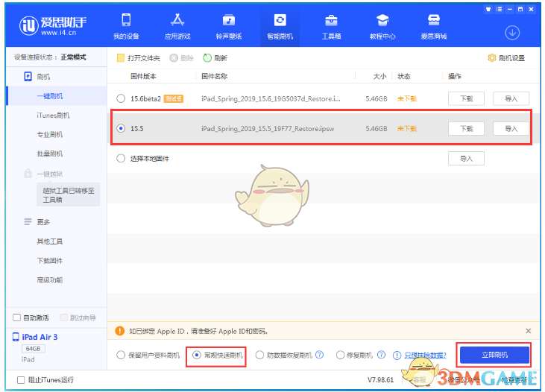
Task: Click the download manager circle arrow icon
Action: tap(512, 33)
